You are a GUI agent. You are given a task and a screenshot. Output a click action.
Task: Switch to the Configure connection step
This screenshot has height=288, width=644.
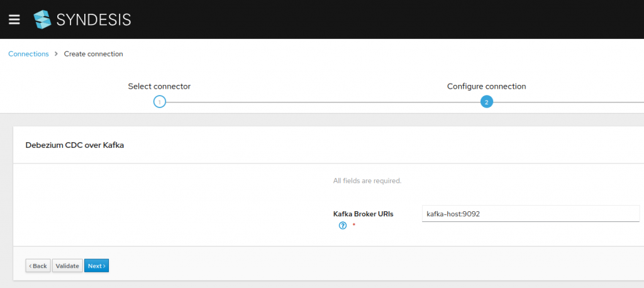486,86
